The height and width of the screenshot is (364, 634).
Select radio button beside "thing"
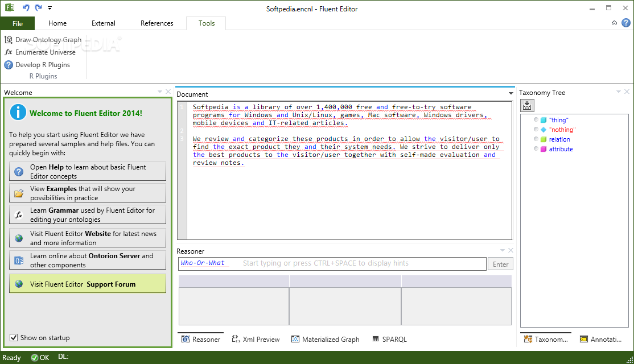click(x=536, y=119)
